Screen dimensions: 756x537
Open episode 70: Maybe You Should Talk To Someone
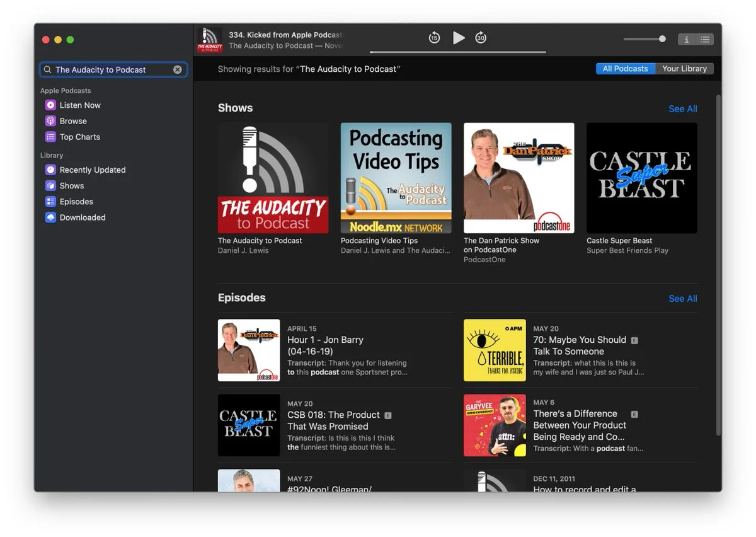(580, 345)
